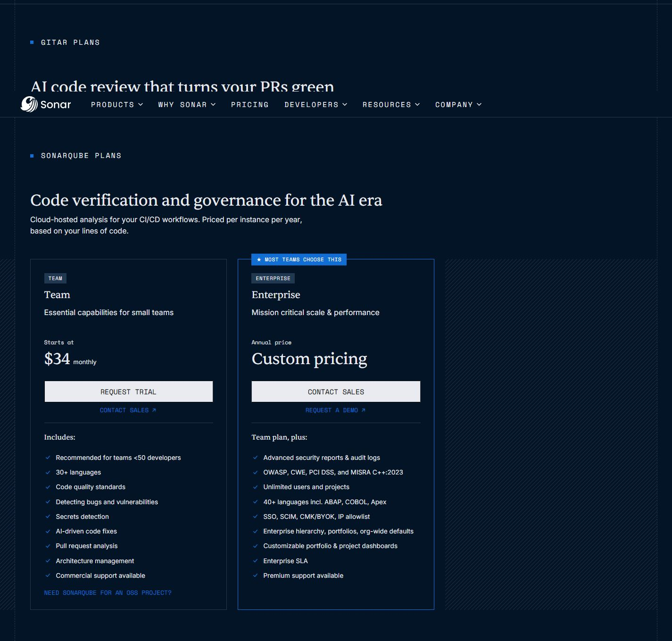This screenshot has width=672, height=641.
Task: Click the Team plan heading
Action: pyautogui.click(x=57, y=295)
